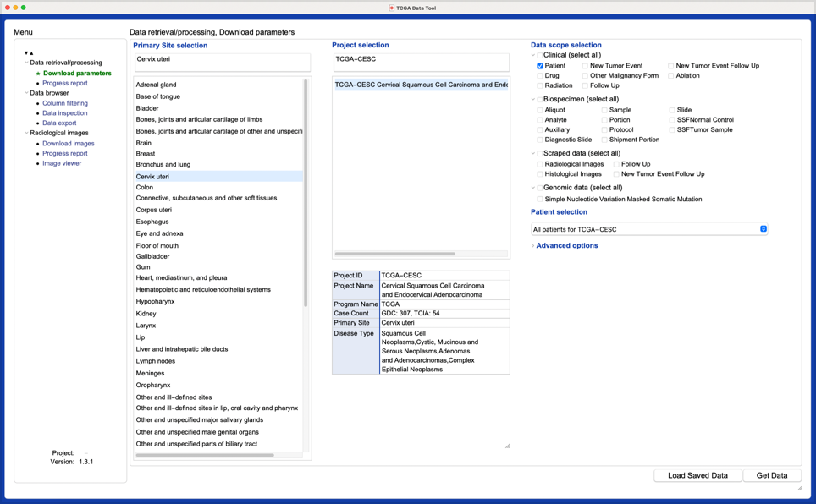
Task: Enable Radiological Images under Scraped data
Action: tap(539, 163)
